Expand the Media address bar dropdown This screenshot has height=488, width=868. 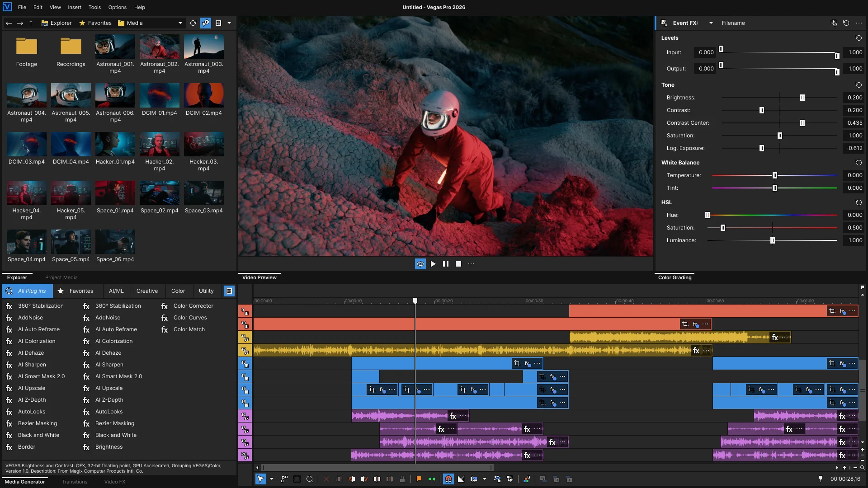180,23
